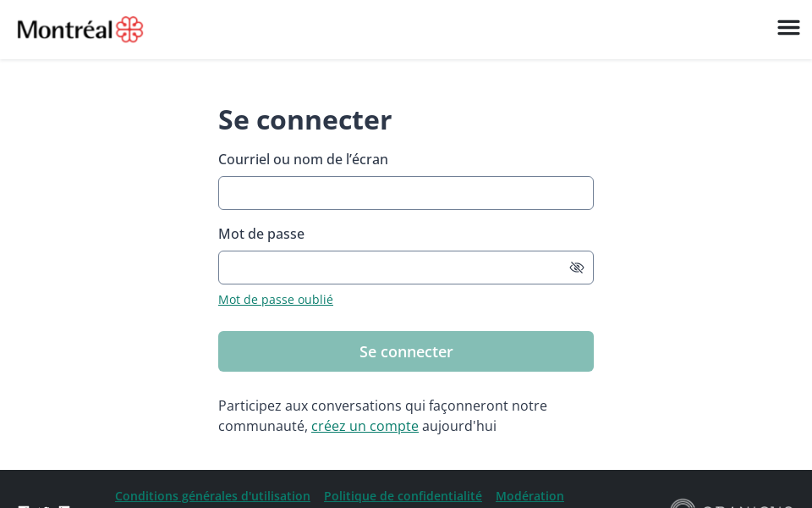Click the 'Courriel ou nom de l'écran' label
The width and height of the screenshot is (812, 508).
(303, 159)
